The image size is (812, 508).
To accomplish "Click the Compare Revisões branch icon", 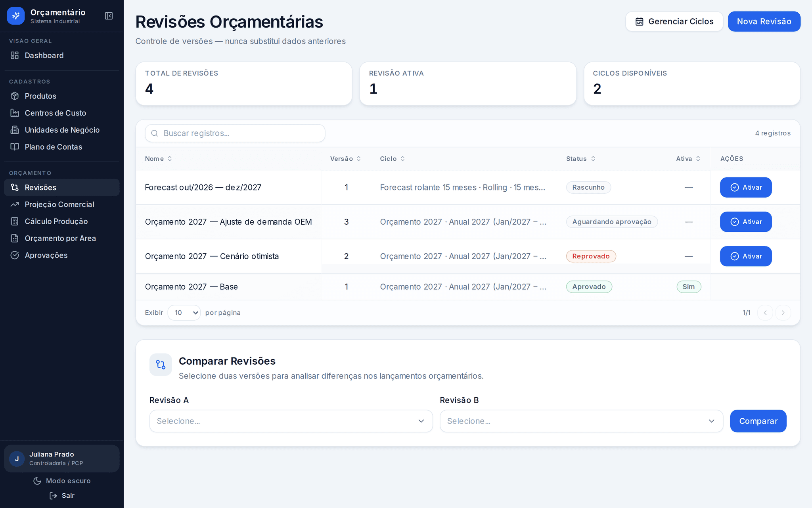I will click(x=161, y=365).
